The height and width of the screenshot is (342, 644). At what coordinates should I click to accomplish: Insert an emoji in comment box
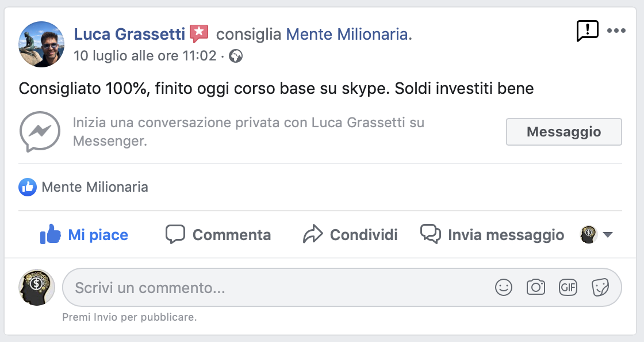[504, 287]
